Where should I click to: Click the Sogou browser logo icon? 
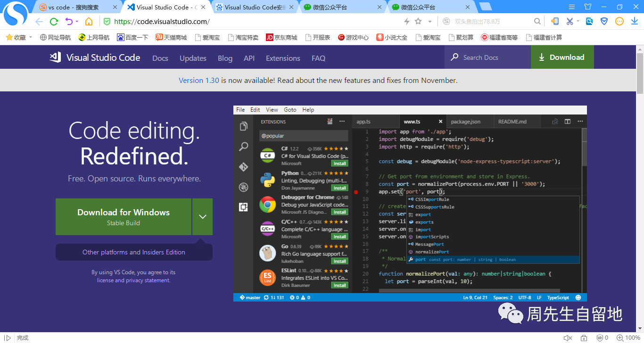(x=16, y=15)
